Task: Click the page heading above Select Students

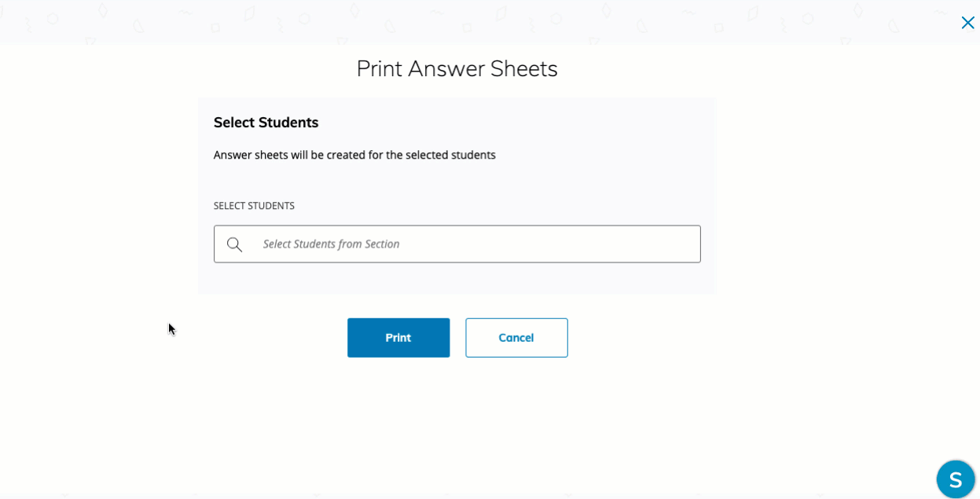Action: 457,69
